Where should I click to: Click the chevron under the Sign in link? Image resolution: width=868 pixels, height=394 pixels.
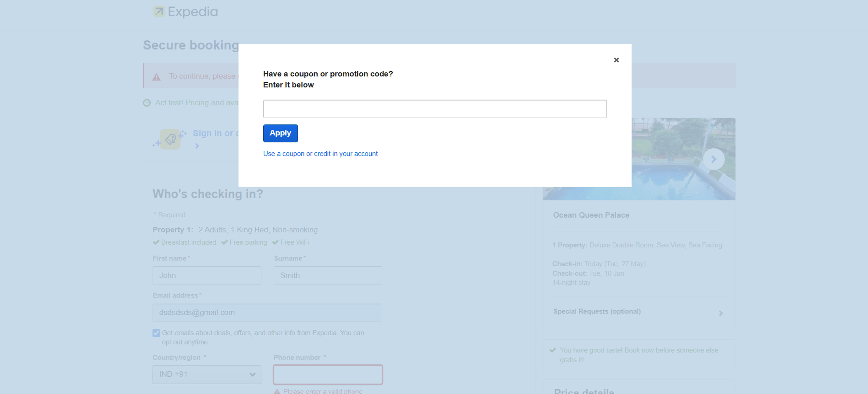pyautogui.click(x=197, y=146)
